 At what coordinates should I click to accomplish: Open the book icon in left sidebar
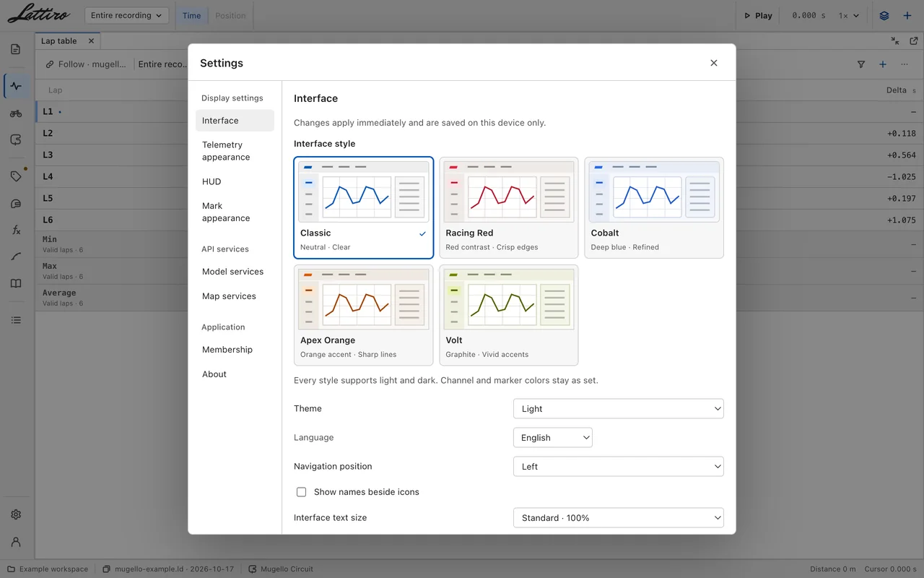16,283
